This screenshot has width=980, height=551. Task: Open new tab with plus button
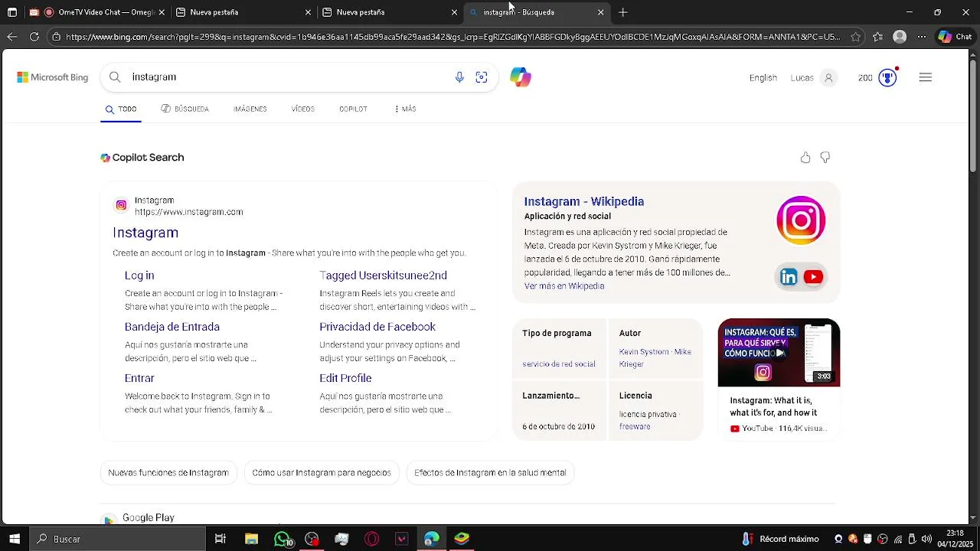tap(623, 12)
